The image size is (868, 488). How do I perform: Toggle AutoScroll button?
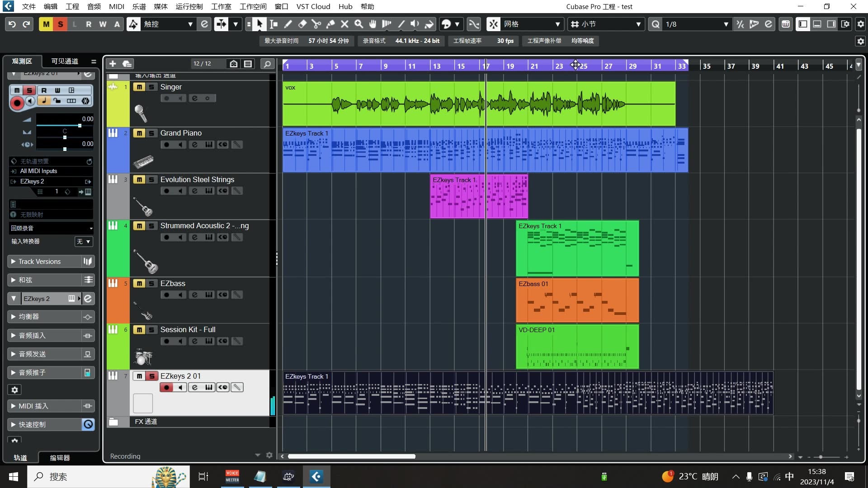point(222,24)
